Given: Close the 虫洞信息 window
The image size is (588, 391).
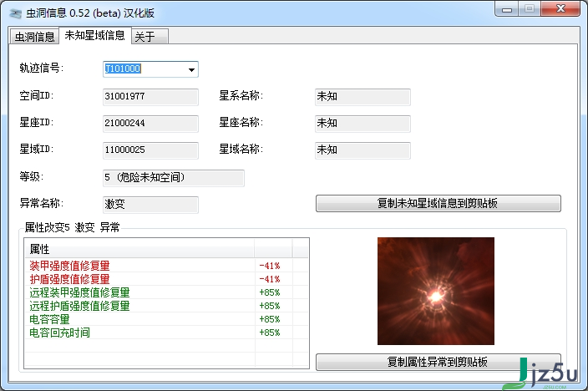Looking at the screenshot, I should 560,9.
